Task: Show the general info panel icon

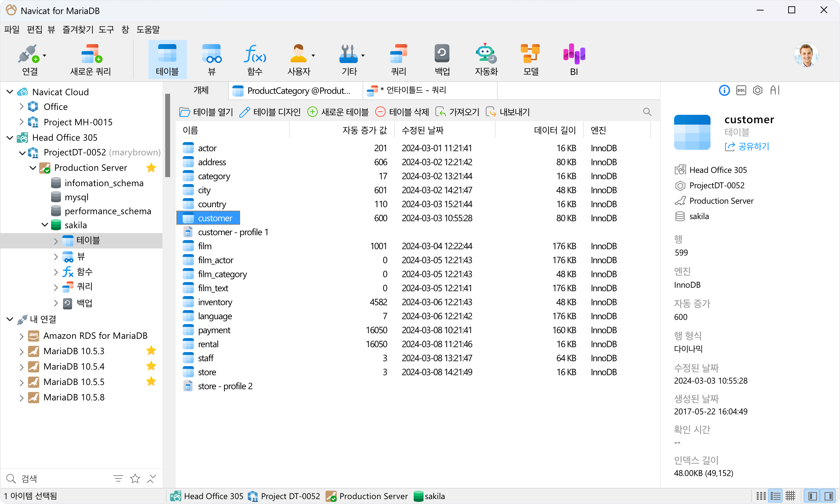Action: pyautogui.click(x=724, y=90)
